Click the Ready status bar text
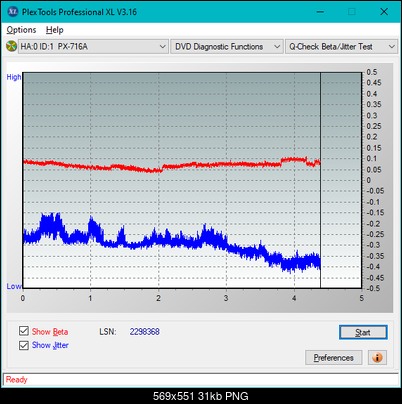The height and width of the screenshot is (404, 402). (17, 379)
